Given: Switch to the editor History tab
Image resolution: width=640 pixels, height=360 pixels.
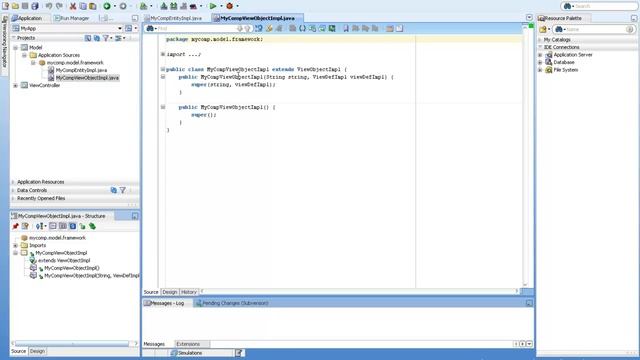Looking at the screenshot, I should pyautogui.click(x=189, y=292).
